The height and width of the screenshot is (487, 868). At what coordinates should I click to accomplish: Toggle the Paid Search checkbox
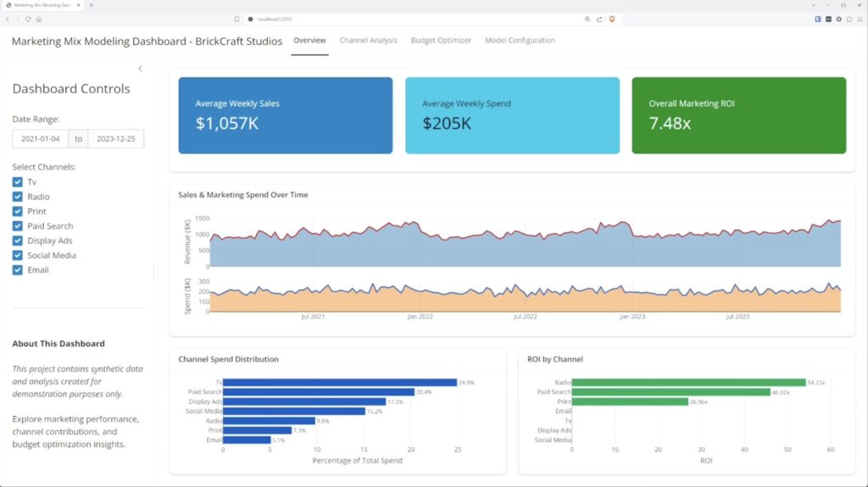coord(18,226)
